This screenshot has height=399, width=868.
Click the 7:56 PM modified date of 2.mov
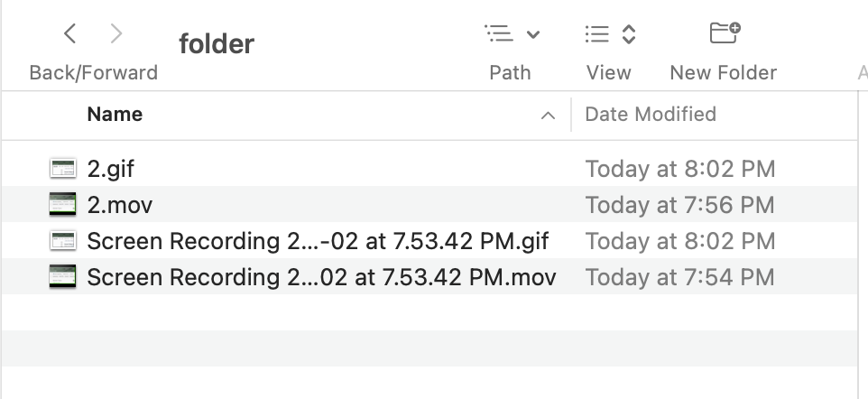[679, 205]
